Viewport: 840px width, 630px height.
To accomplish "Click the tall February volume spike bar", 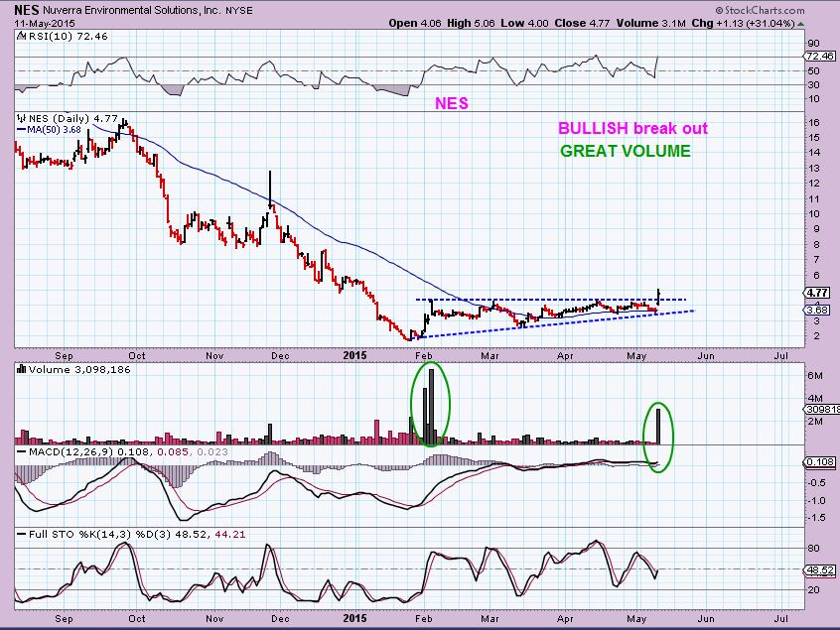I will [431, 407].
